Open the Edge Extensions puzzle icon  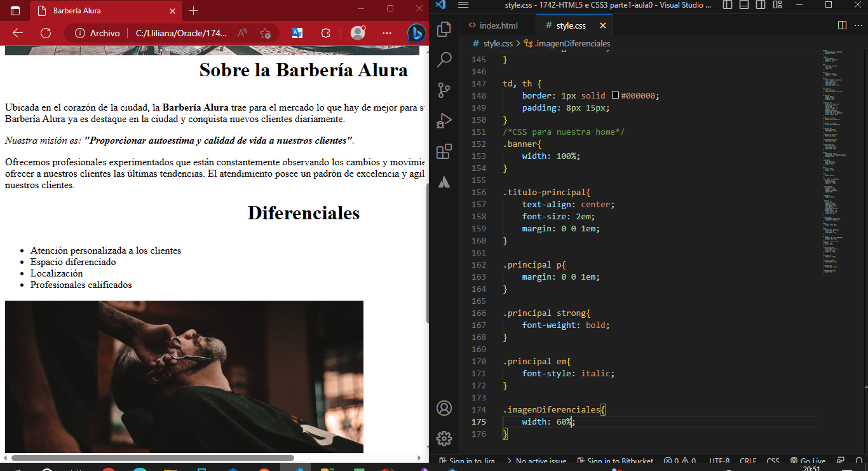click(x=326, y=33)
